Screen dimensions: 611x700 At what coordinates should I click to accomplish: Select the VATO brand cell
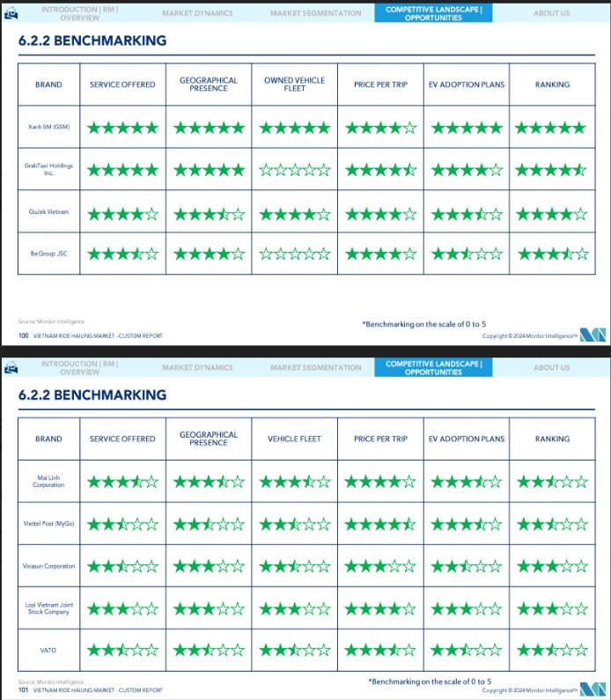click(x=48, y=651)
